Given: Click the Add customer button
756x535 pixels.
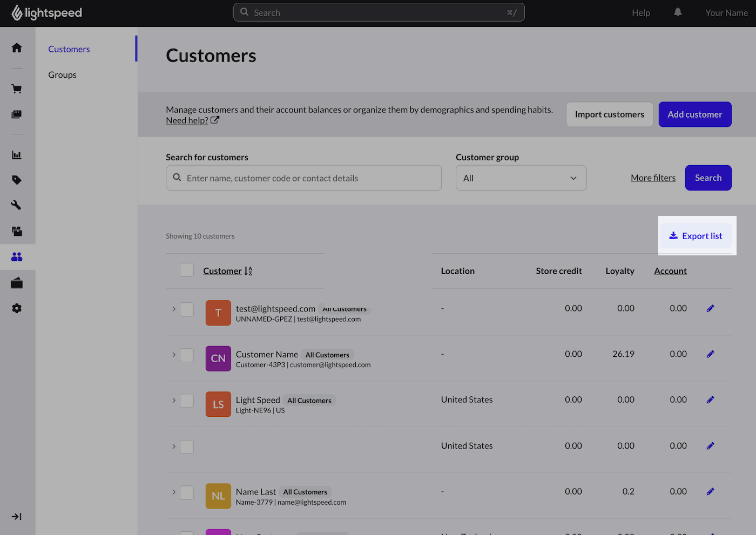Looking at the screenshot, I should [x=694, y=114].
